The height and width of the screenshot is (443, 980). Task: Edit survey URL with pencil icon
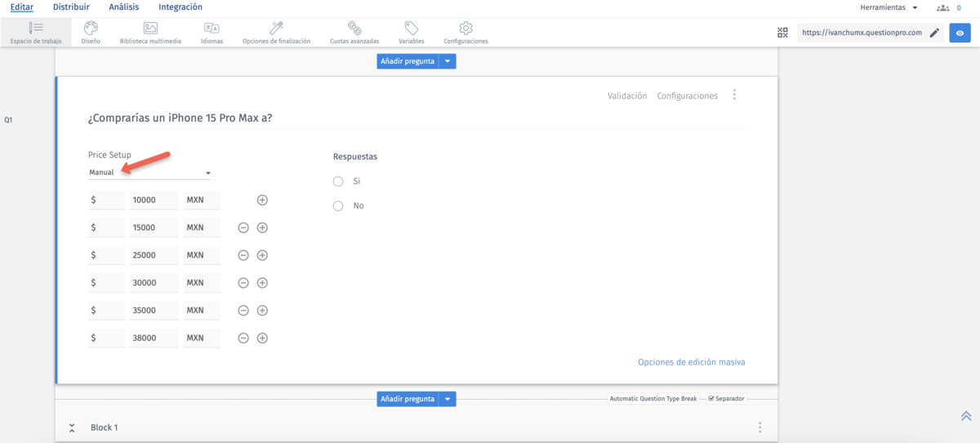pyautogui.click(x=934, y=33)
